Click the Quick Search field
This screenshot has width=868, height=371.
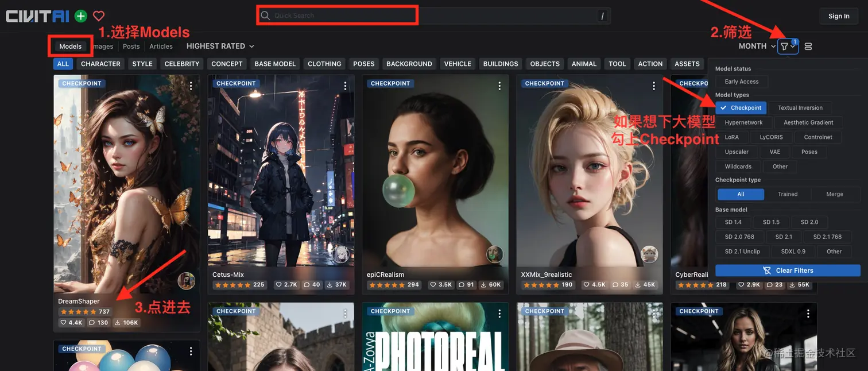433,16
